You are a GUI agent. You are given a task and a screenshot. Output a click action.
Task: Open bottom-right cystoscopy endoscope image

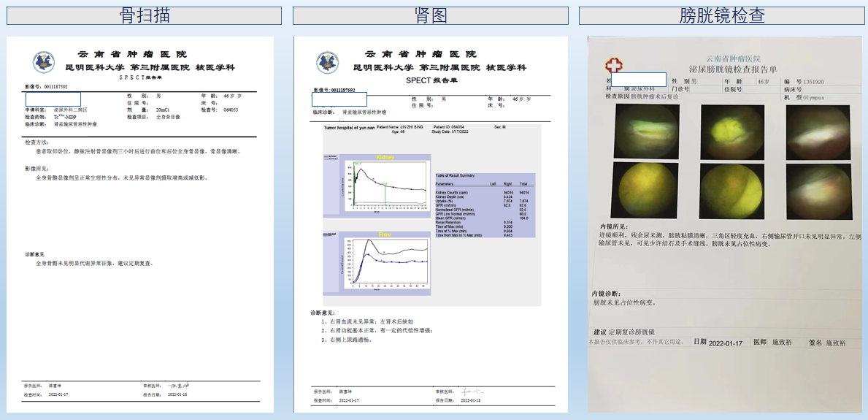coord(818,191)
